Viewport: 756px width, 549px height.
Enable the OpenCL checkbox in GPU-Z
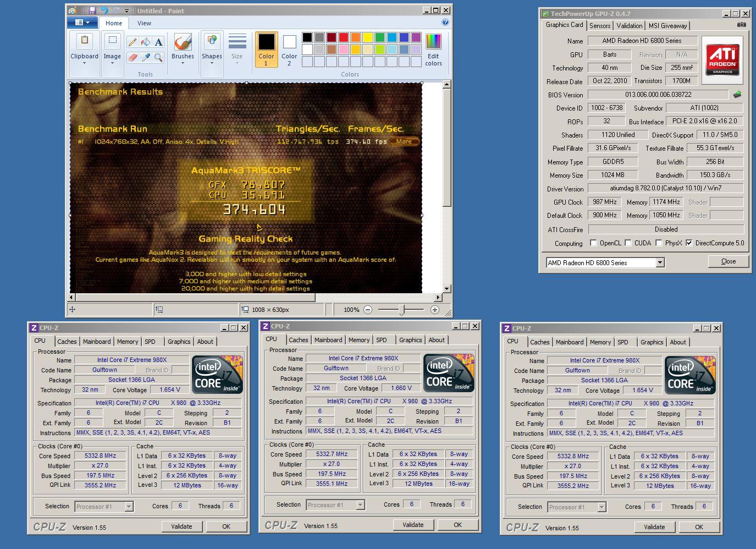(x=593, y=243)
